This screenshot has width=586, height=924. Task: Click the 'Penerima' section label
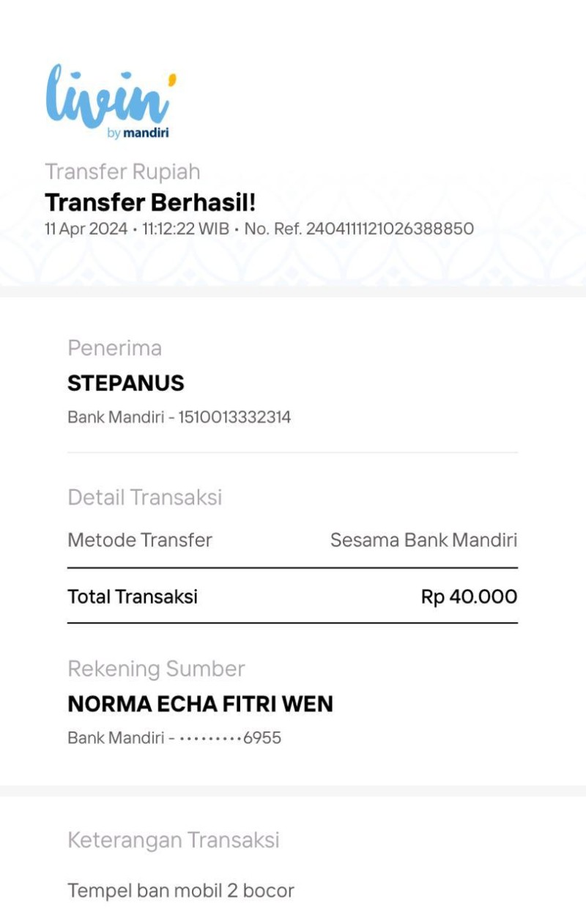[114, 348]
